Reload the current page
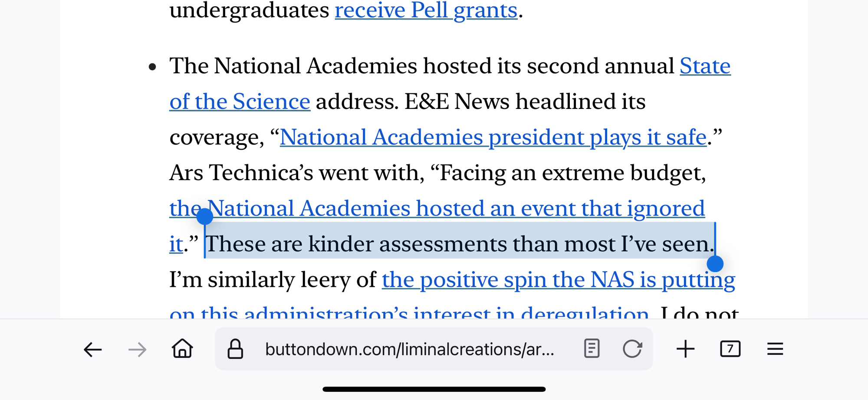The width and height of the screenshot is (868, 400). [632, 349]
